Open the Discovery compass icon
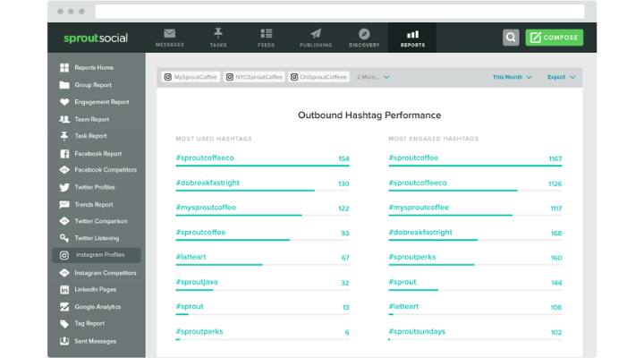Screen dimensions: 644x358 pyautogui.click(x=363, y=34)
